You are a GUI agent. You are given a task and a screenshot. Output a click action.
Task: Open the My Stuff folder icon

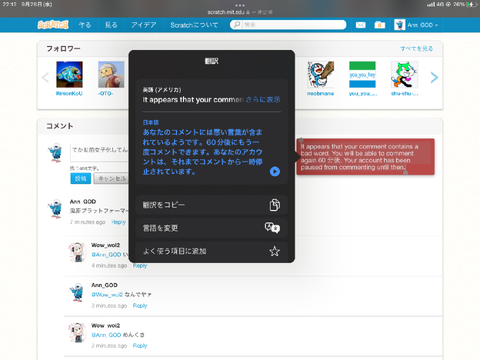380,25
